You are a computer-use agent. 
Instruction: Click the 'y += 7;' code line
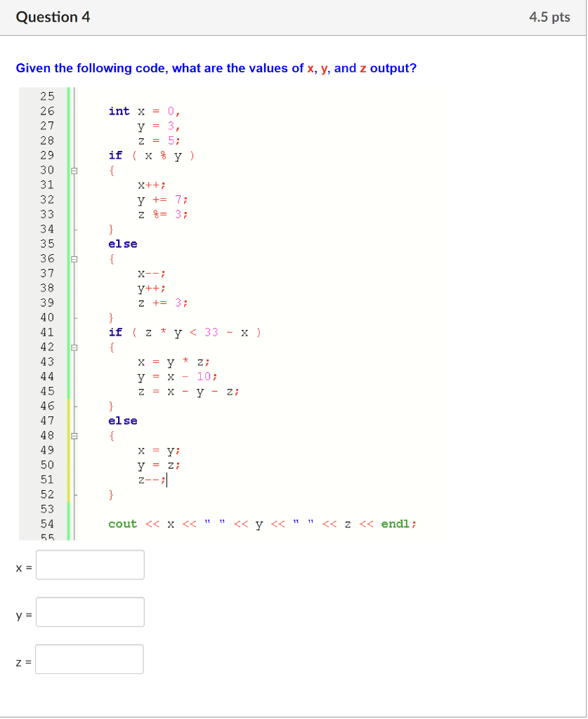pyautogui.click(x=163, y=200)
